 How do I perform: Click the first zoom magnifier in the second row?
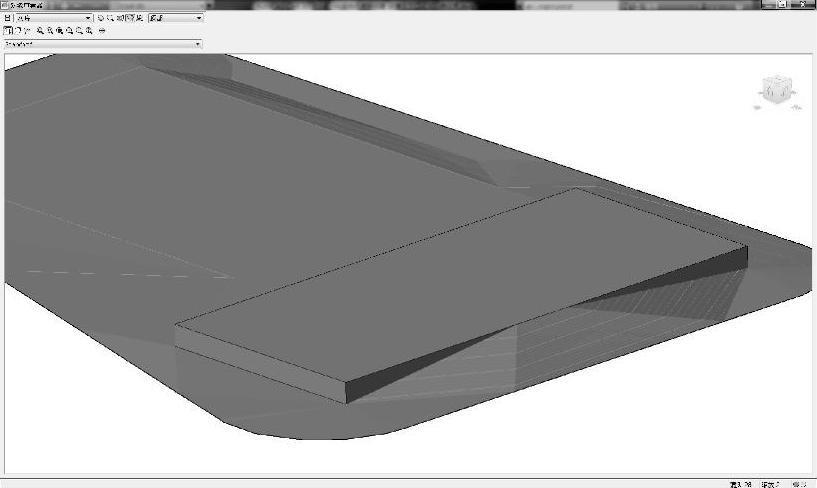(40, 31)
